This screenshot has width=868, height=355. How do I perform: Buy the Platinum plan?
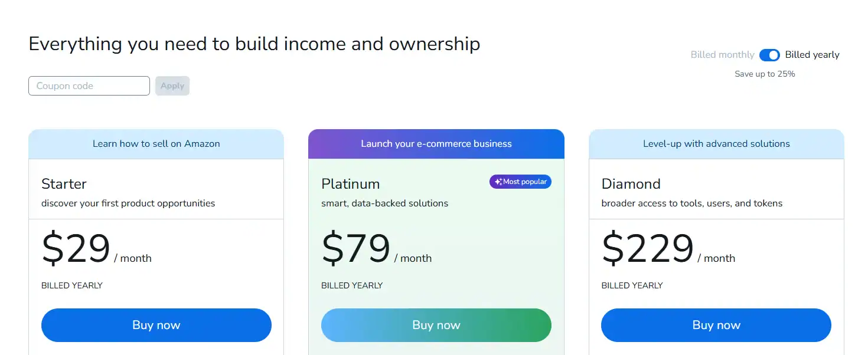tap(436, 325)
